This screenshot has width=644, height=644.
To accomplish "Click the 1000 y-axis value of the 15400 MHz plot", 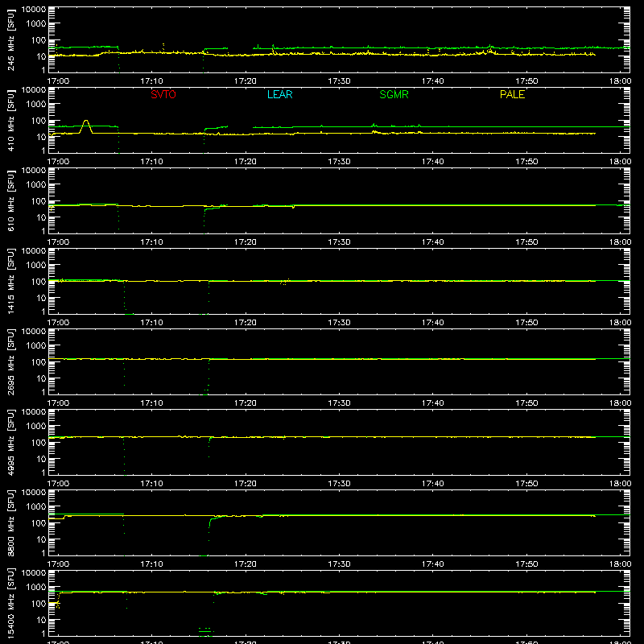I will point(36,587).
